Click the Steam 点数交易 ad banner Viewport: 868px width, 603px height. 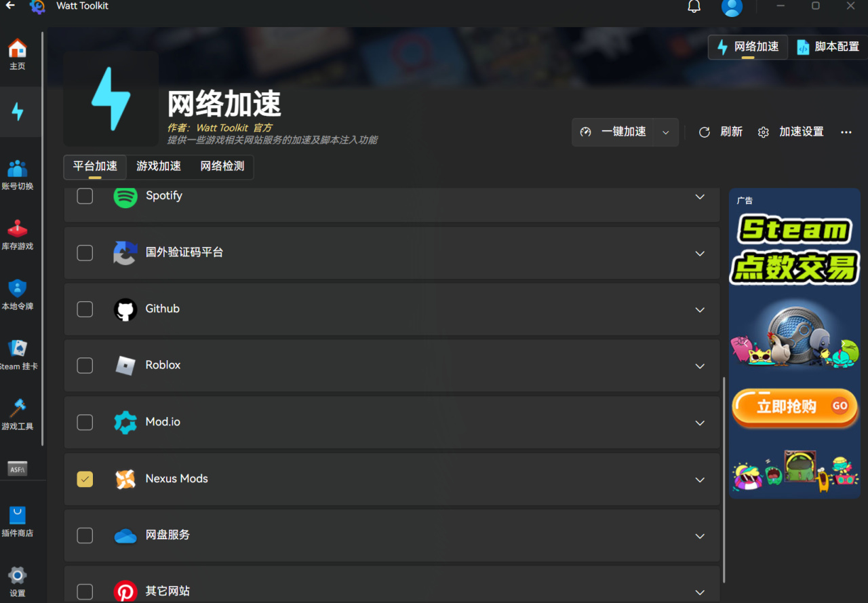coord(795,343)
